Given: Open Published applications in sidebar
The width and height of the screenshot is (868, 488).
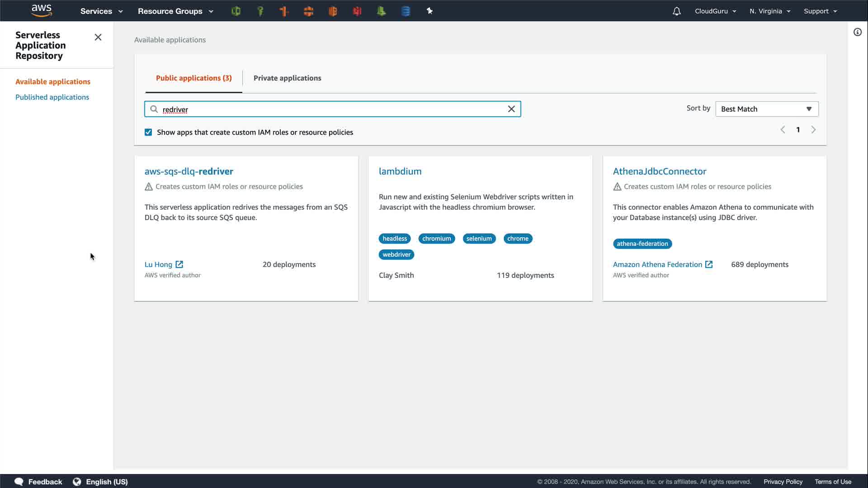Looking at the screenshot, I should pyautogui.click(x=52, y=97).
